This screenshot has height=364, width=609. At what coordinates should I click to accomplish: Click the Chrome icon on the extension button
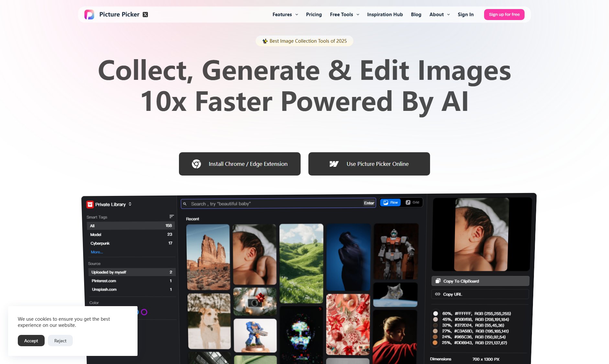point(196,164)
